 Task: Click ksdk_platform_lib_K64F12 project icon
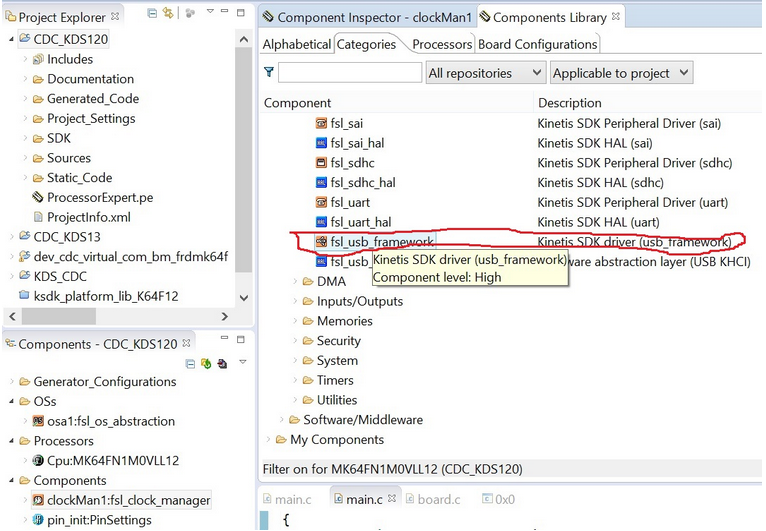[24, 296]
